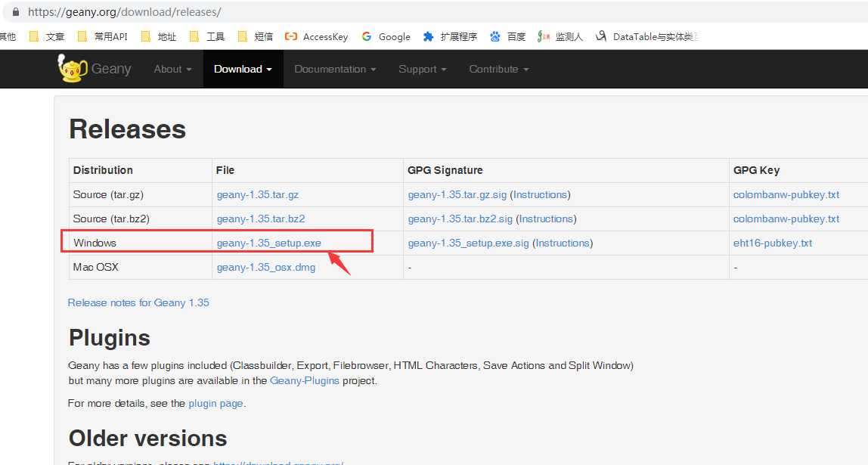
Task: Click the Releases heading
Action: [127, 129]
